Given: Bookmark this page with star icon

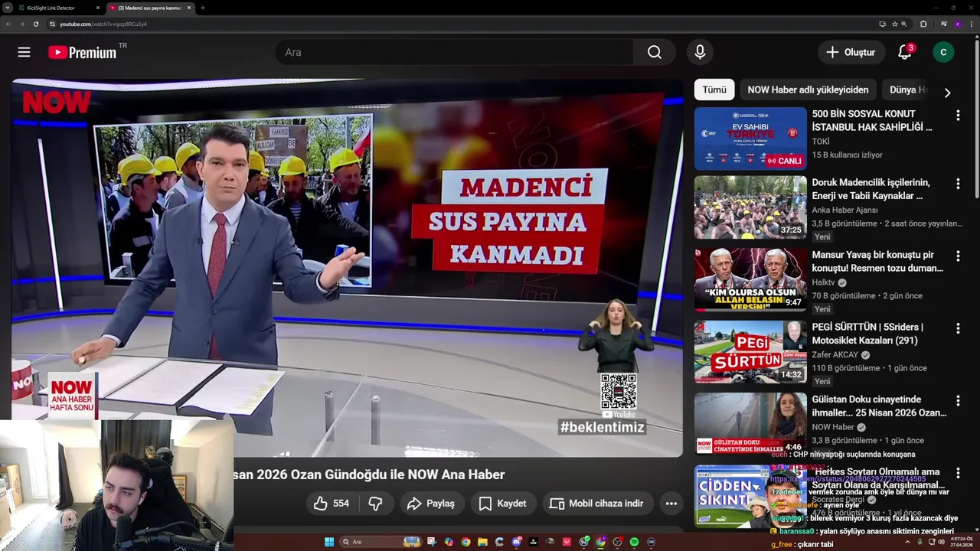Looking at the screenshot, I should (894, 24).
